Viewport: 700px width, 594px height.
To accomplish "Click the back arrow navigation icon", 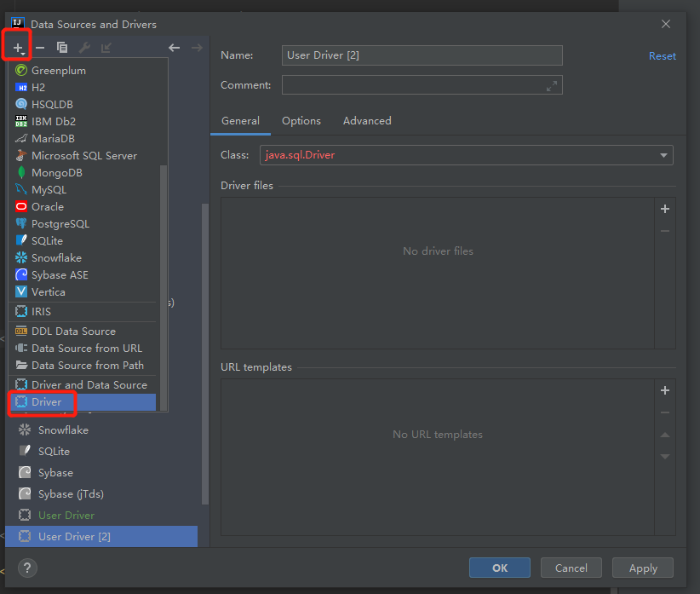I will (x=174, y=48).
